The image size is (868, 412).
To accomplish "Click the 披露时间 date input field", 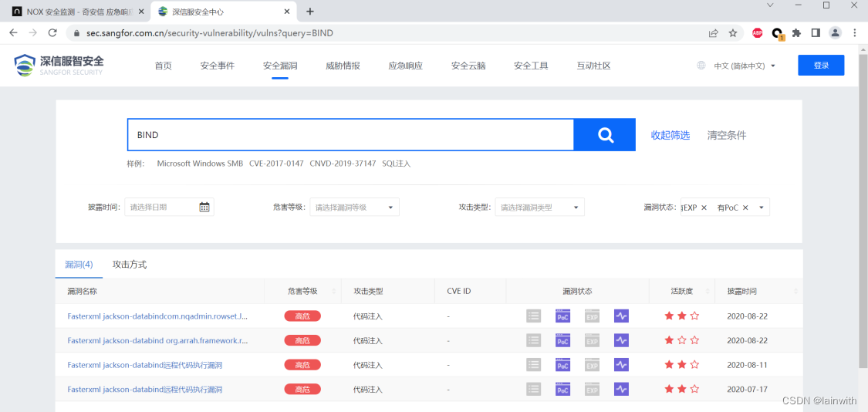I will click(170, 207).
